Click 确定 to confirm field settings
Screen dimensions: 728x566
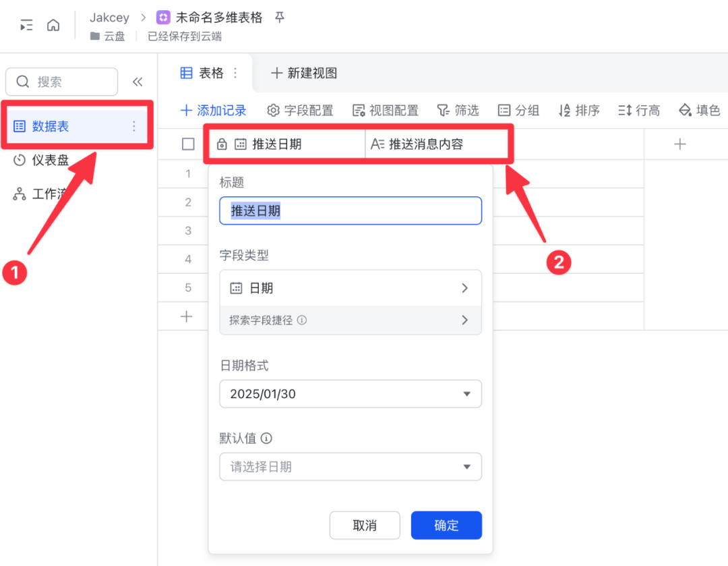click(x=446, y=525)
